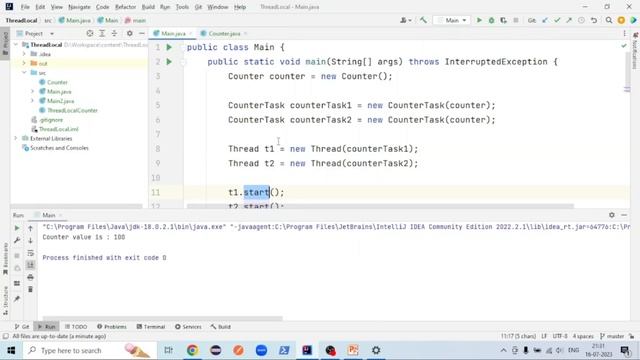
Task: Open the File menu
Action: (25, 7)
